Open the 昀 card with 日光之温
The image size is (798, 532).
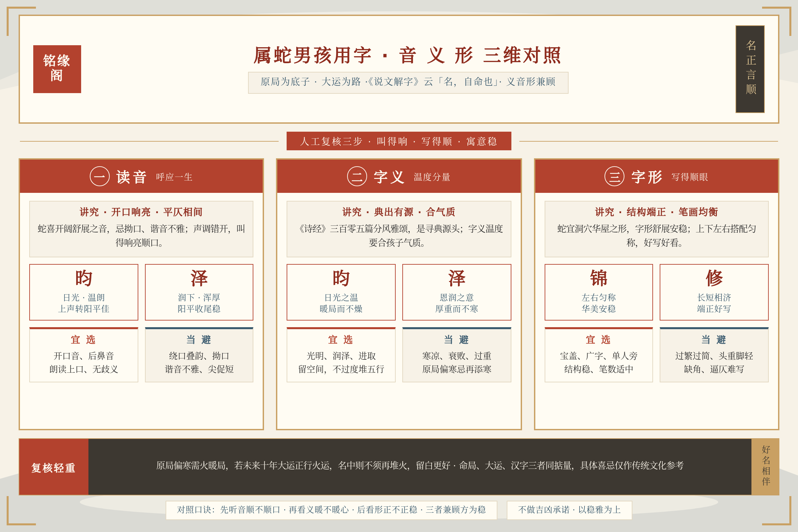(x=341, y=292)
